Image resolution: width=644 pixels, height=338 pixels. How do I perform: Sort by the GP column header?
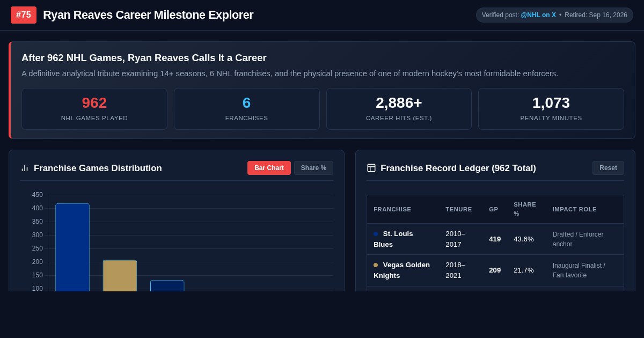coord(494,209)
